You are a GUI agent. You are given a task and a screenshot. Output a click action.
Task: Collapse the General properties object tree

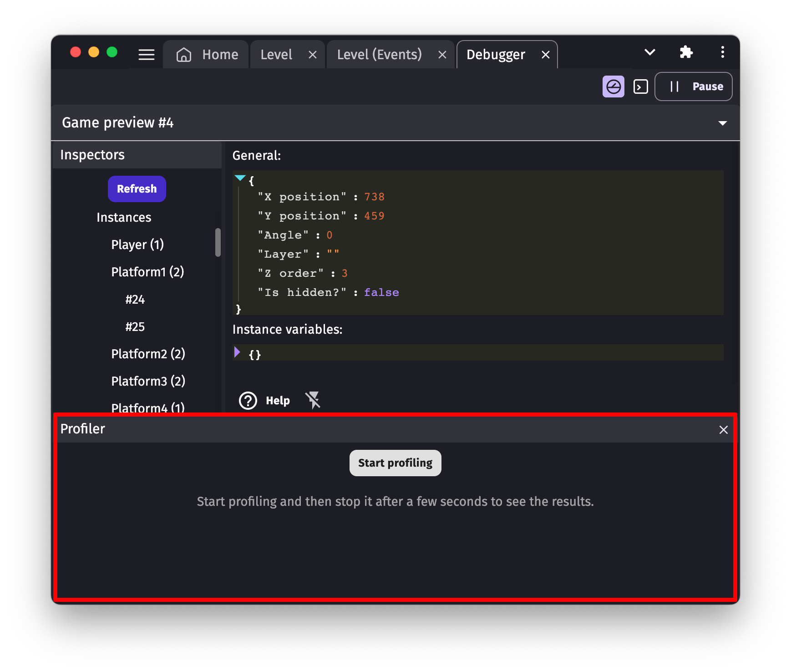coord(240,178)
